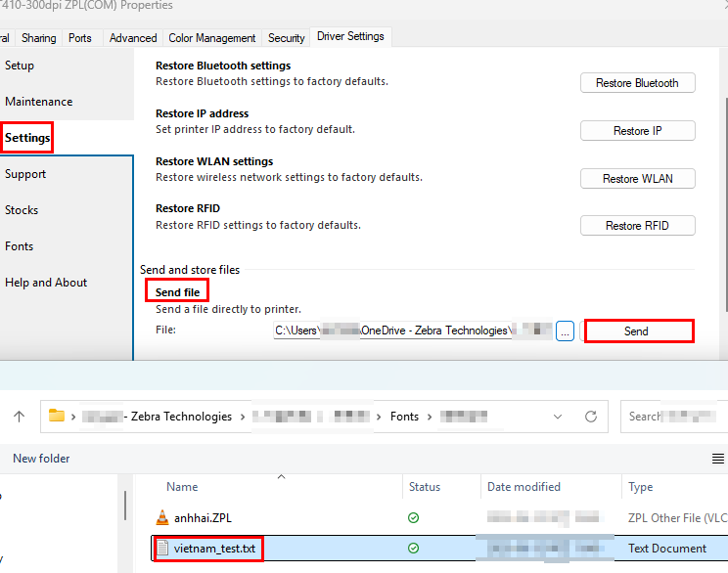
Task: Expand the breadcrumb chevron after Zebra Technologies
Action: (241, 417)
